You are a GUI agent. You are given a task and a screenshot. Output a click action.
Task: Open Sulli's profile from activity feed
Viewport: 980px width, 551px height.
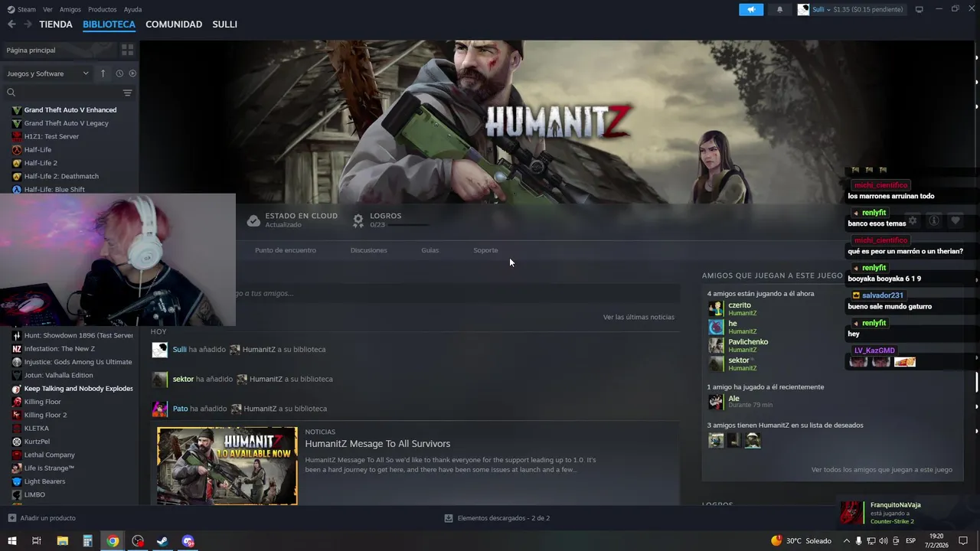pyautogui.click(x=180, y=350)
